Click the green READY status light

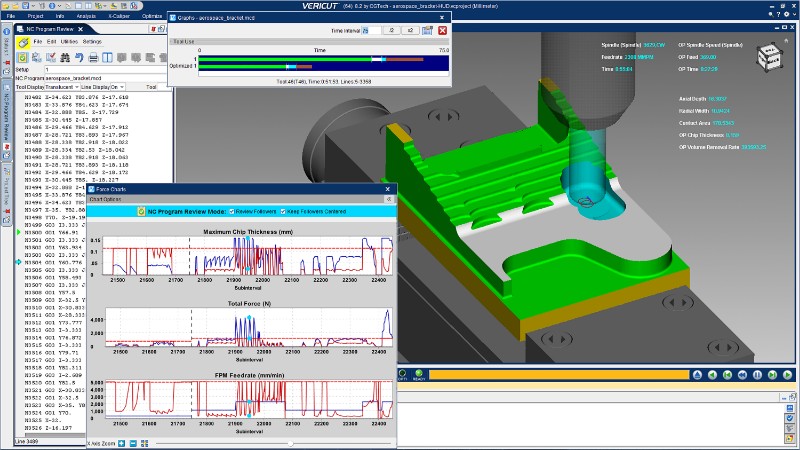pos(419,374)
